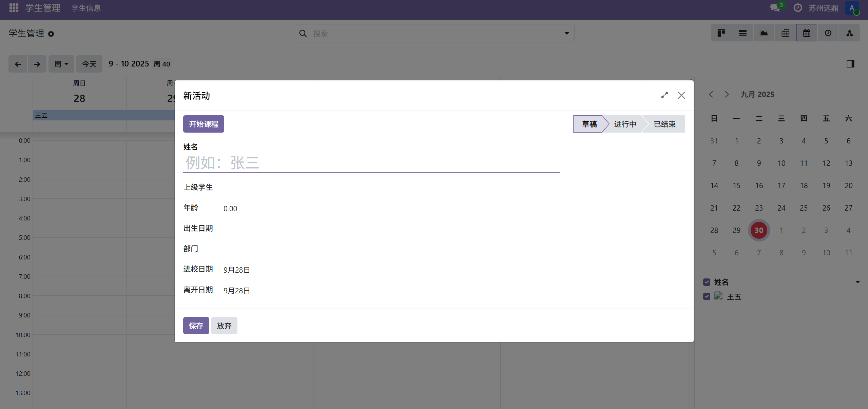Open the search options dropdown arrow
Image resolution: width=868 pixels, height=409 pixels.
(566, 33)
